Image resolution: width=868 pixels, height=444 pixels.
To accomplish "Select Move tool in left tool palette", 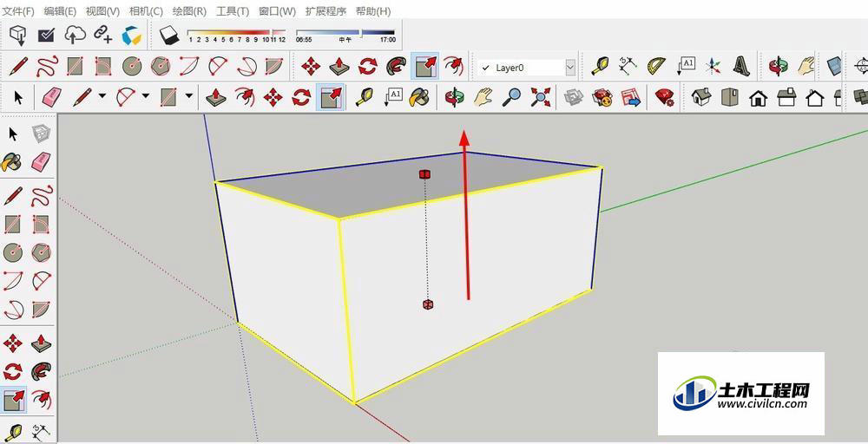I will [x=12, y=343].
